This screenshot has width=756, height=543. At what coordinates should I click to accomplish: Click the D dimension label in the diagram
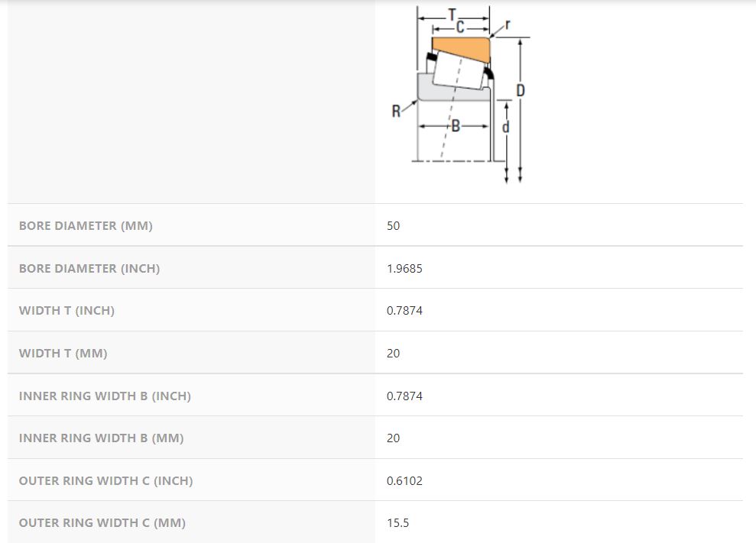click(521, 91)
